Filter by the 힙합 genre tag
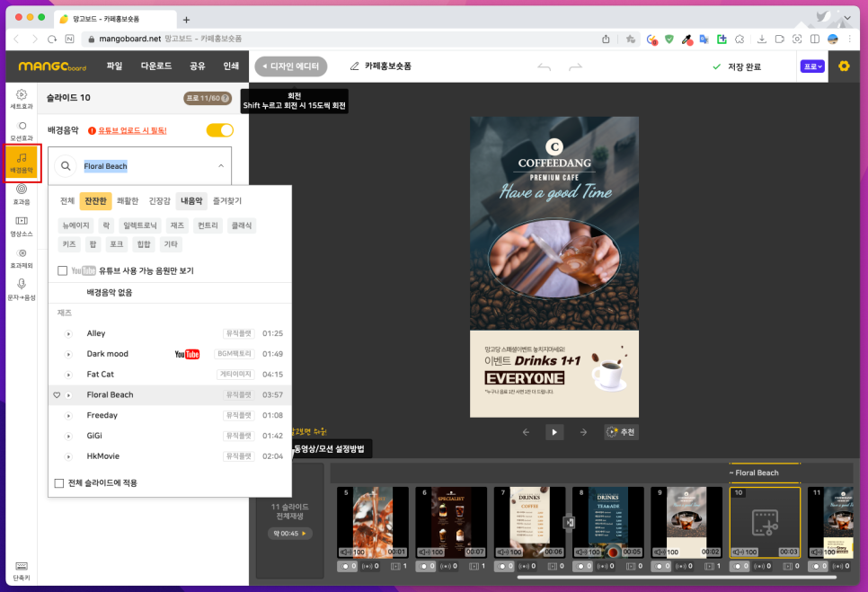This screenshot has width=868, height=592. pyautogui.click(x=144, y=244)
